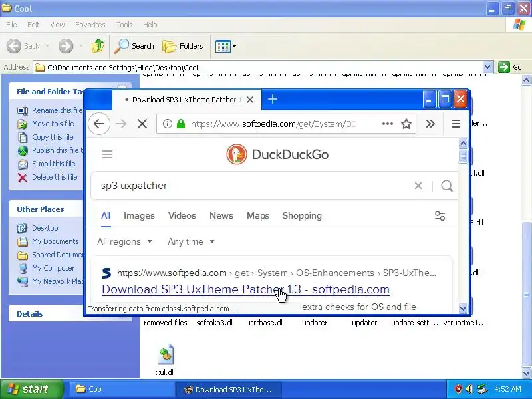Viewport: 532px width, 399px height.
Task: Click the Softpedia favicon in result
Action: click(106, 273)
